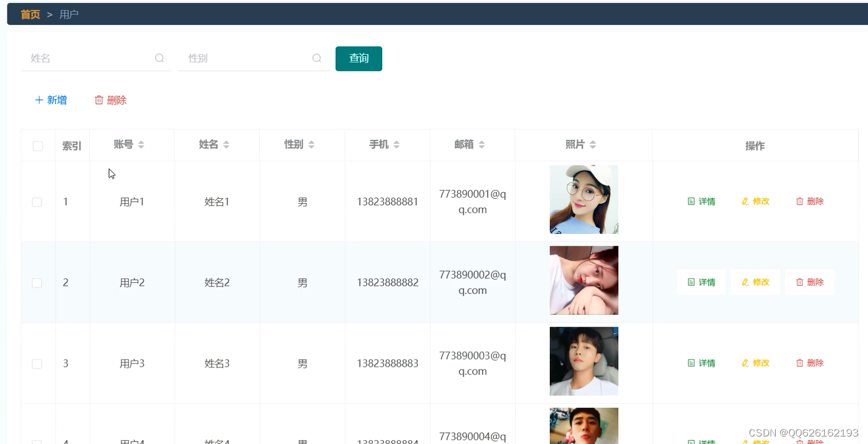The image size is (868, 444).
Task: Go to 首页 in breadcrumb
Action: point(30,14)
